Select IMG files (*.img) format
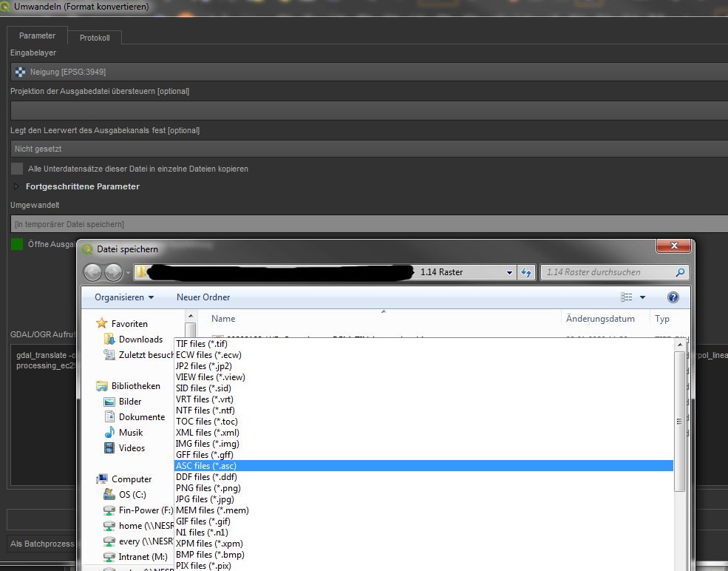728x571 pixels. [x=424, y=444]
